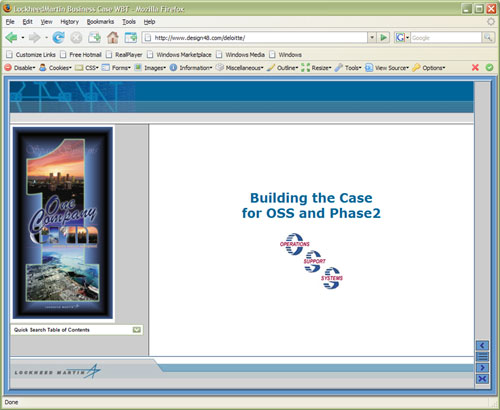
Task: Open the Tools menu in menu bar
Action: click(x=129, y=22)
